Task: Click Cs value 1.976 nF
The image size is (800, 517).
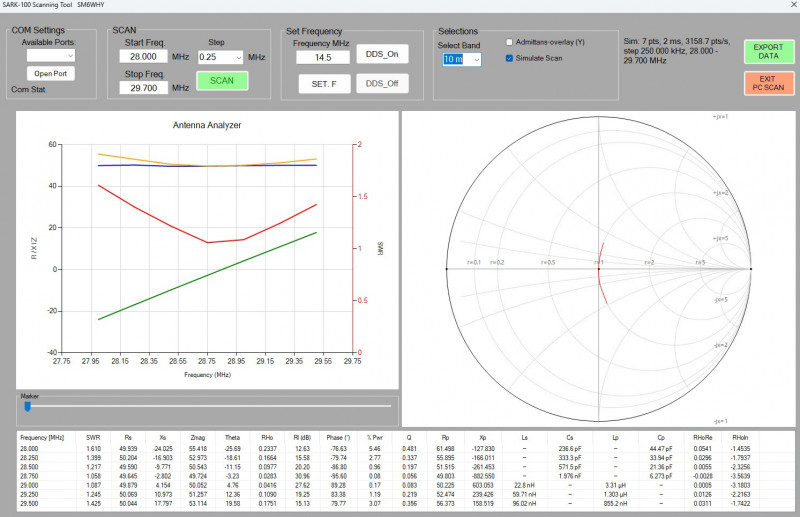Action: 569,476
